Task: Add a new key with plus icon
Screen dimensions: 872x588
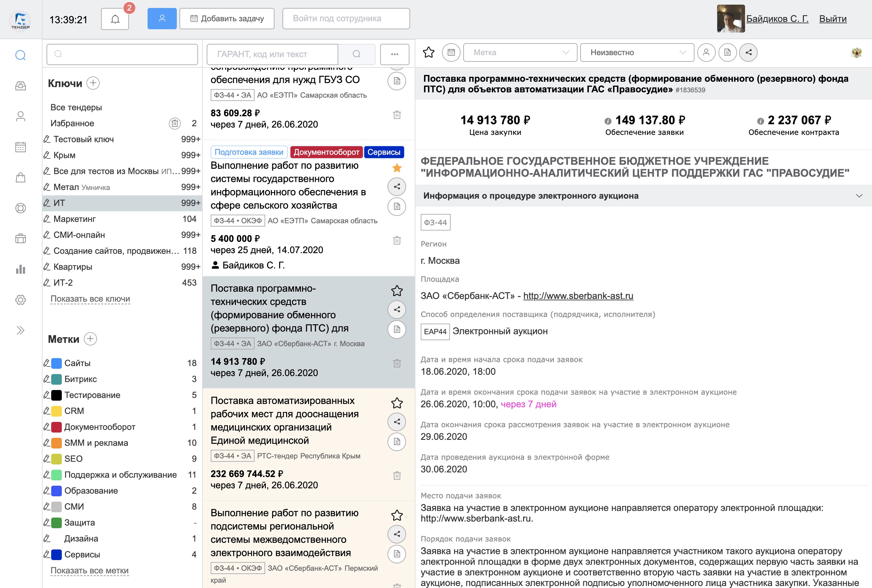Action: tap(93, 83)
